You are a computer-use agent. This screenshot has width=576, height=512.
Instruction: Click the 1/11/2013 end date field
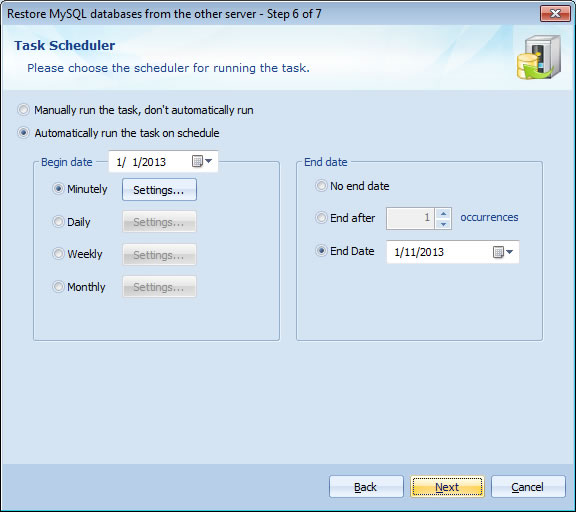pyautogui.click(x=452, y=252)
